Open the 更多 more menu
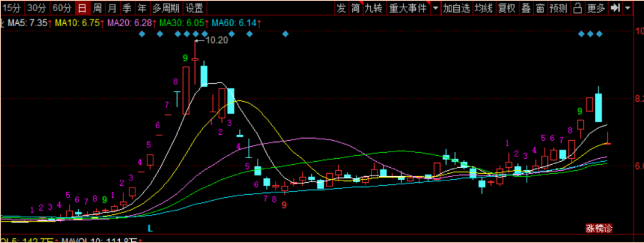The width and height of the screenshot is (644, 243). point(596,8)
